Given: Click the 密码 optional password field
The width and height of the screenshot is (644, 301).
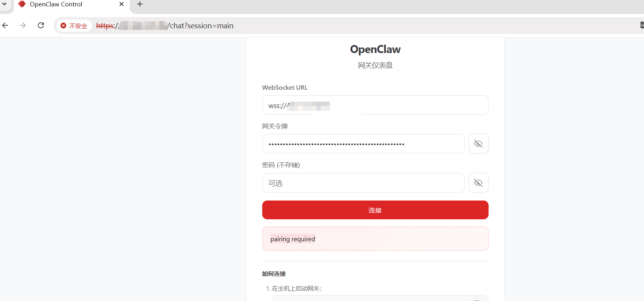Looking at the screenshot, I should click(x=363, y=183).
